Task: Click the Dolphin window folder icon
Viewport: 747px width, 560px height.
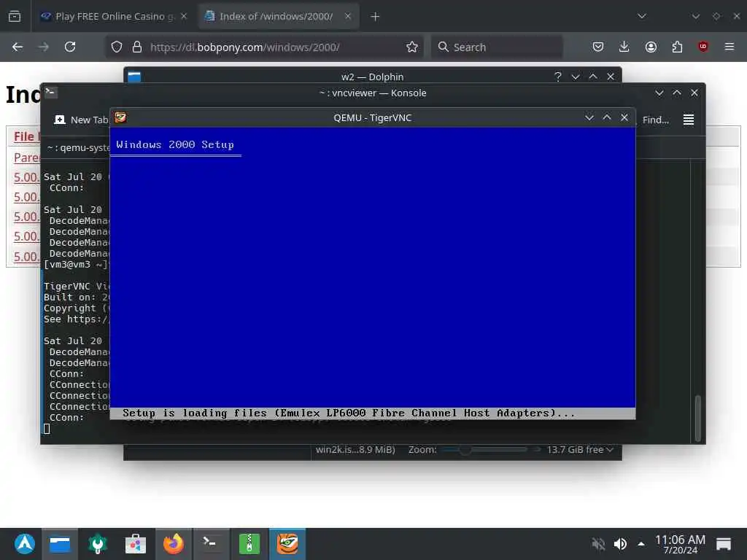Action: point(134,77)
